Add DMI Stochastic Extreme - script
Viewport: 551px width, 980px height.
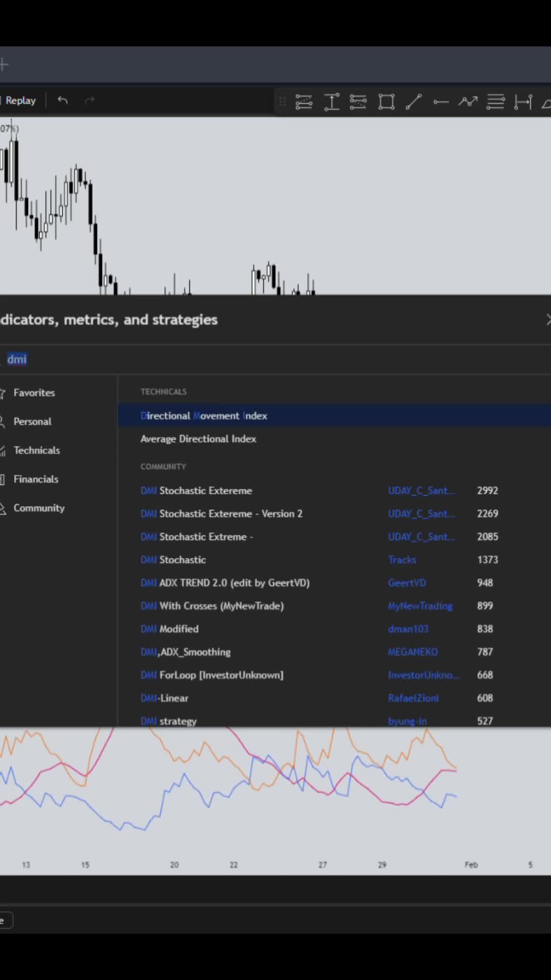[x=334, y=536]
